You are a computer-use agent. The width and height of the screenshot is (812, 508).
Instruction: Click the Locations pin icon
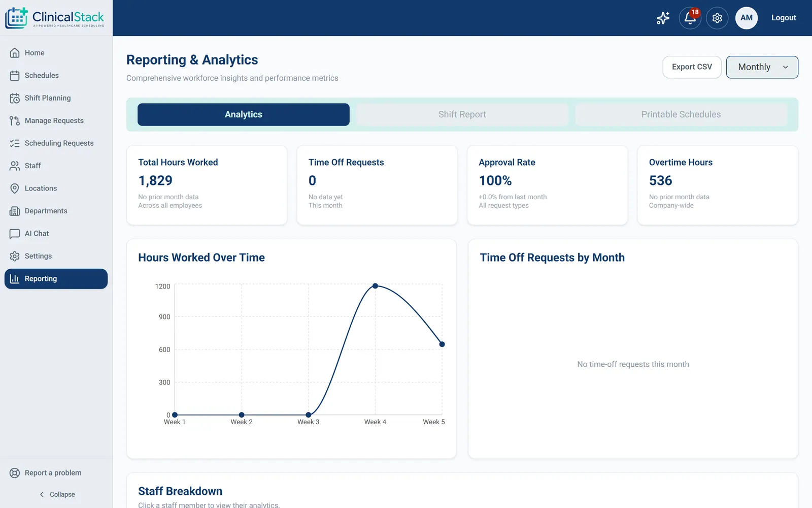15,188
